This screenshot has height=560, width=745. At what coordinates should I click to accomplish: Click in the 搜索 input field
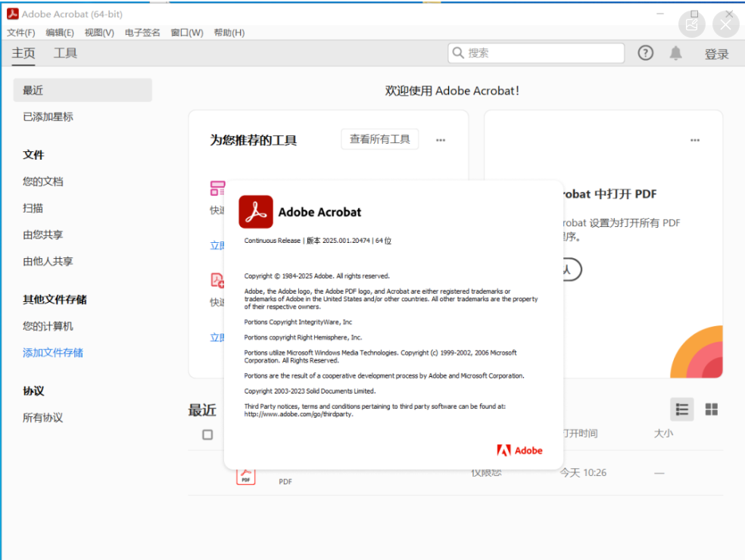pos(536,53)
